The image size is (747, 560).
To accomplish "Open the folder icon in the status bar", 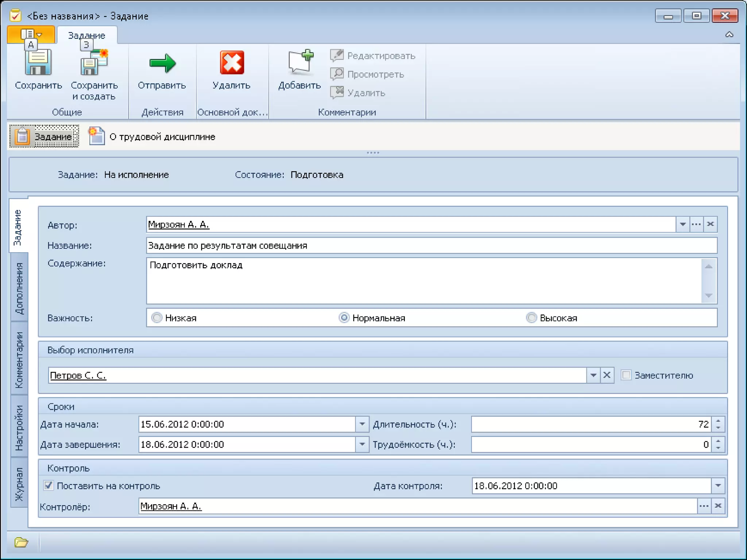I will [21, 542].
